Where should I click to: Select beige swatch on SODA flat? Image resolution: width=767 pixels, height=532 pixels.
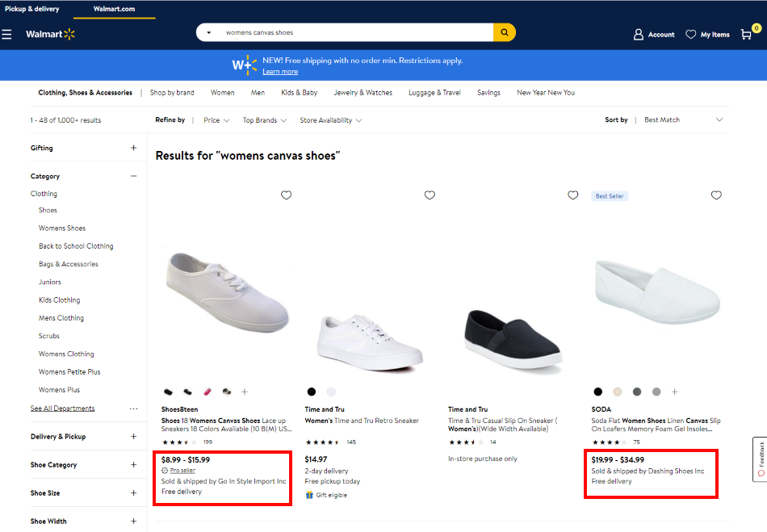coord(618,392)
